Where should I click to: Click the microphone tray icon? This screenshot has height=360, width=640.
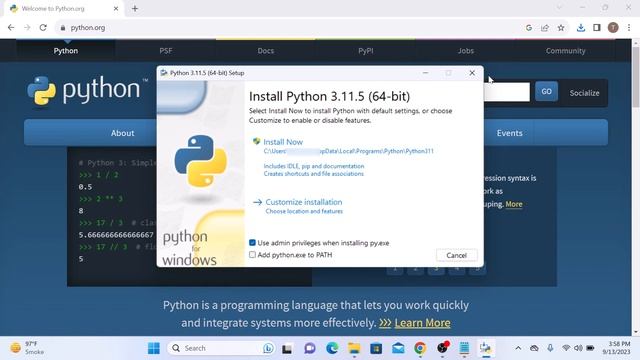point(550,348)
